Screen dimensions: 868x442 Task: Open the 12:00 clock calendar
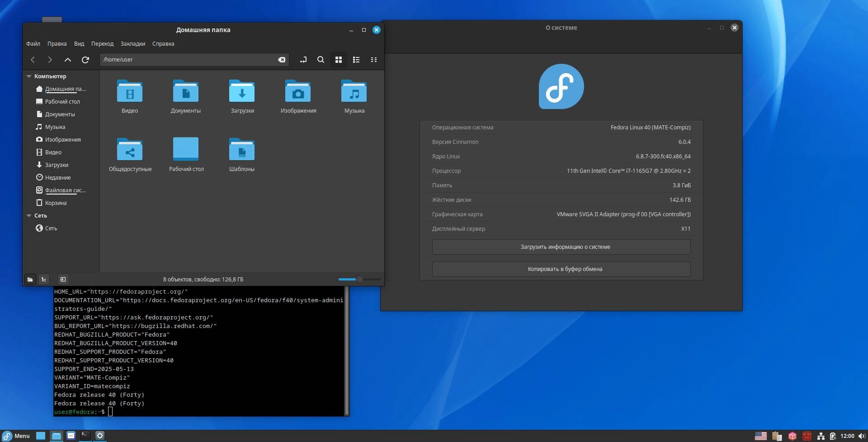point(847,436)
